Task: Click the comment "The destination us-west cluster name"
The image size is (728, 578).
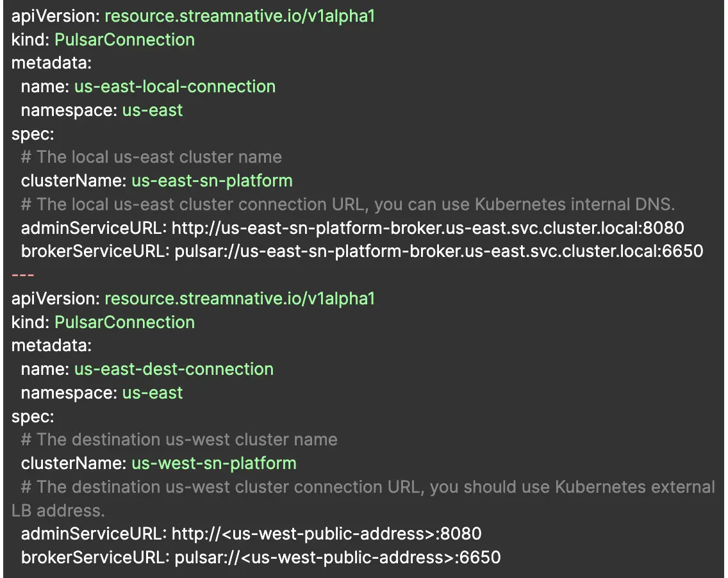Action: tap(179, 440)
